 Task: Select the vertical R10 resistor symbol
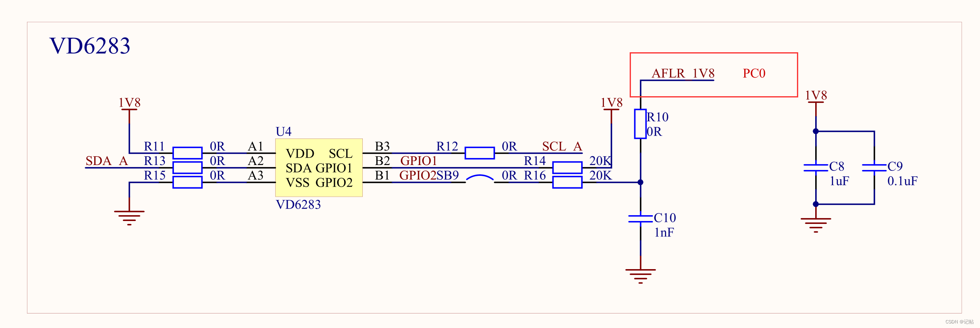click(x=640, y=124)
